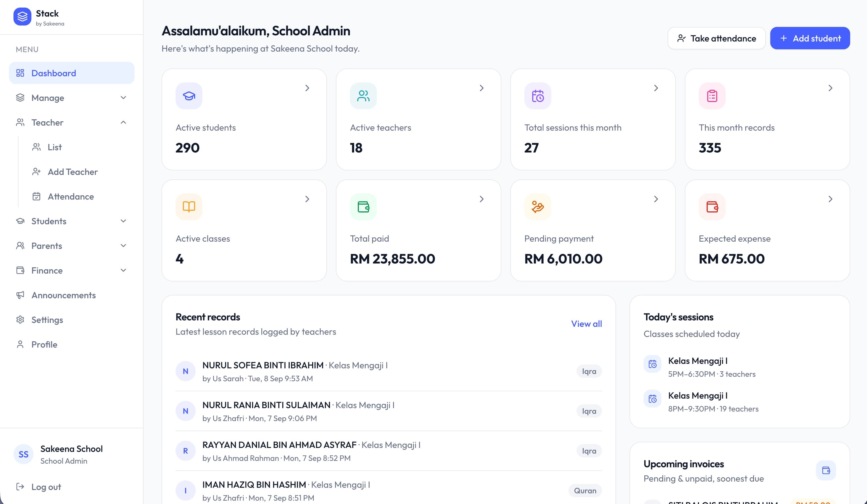Open Pending payment card arrow

[x=656, y=199]
